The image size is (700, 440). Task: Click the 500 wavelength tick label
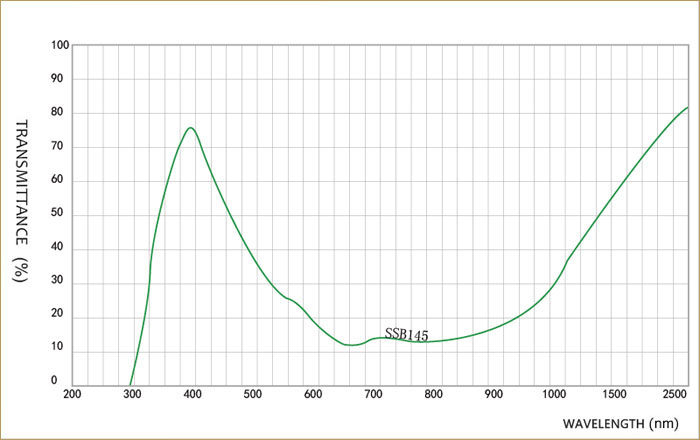coord(252,394)
